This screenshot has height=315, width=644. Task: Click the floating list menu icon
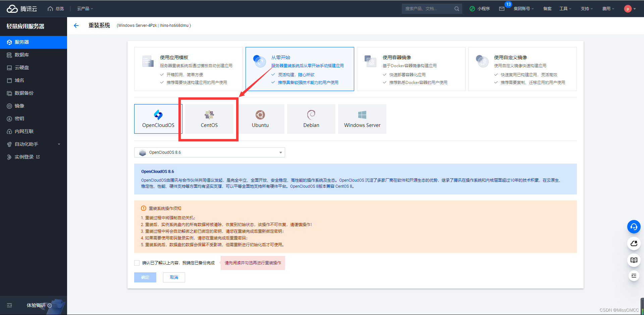(x=634, y=276)
